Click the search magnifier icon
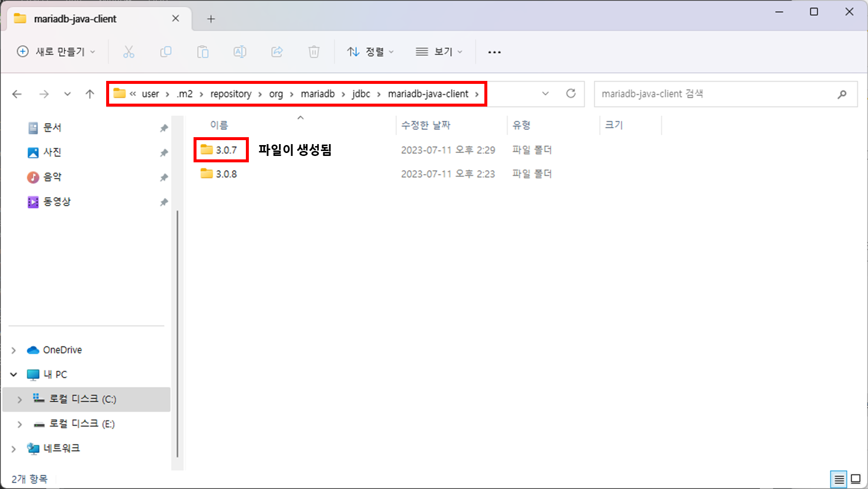Screen dimensions: 868x489 842,94
